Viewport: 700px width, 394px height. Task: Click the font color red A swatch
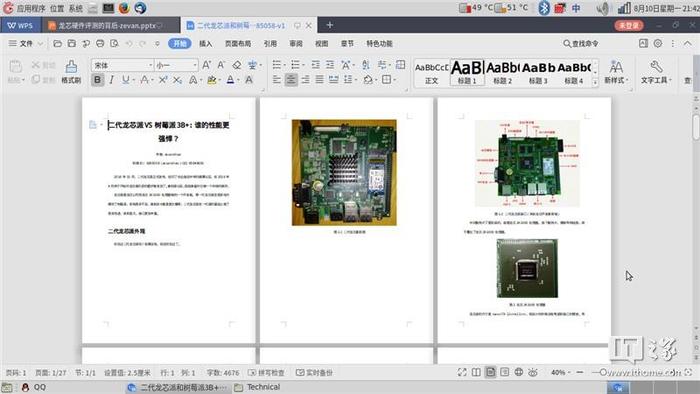tap(230, 80)
